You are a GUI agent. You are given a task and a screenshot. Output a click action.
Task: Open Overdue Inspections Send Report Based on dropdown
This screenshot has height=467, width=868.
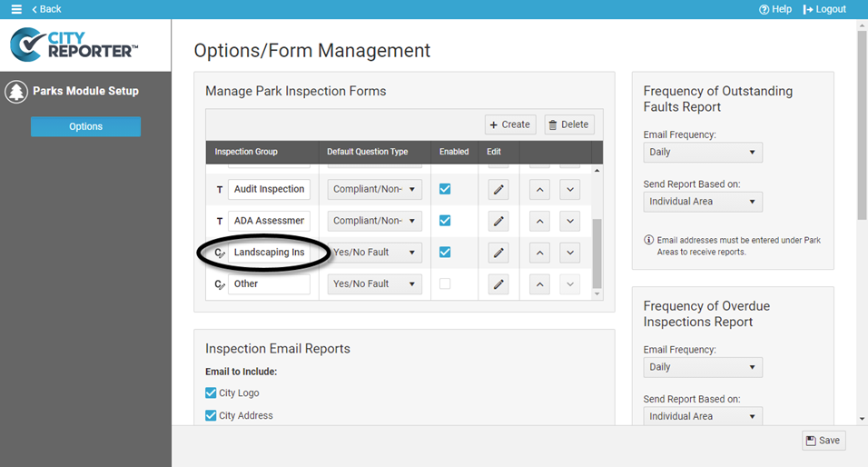[x=703, y=416]
